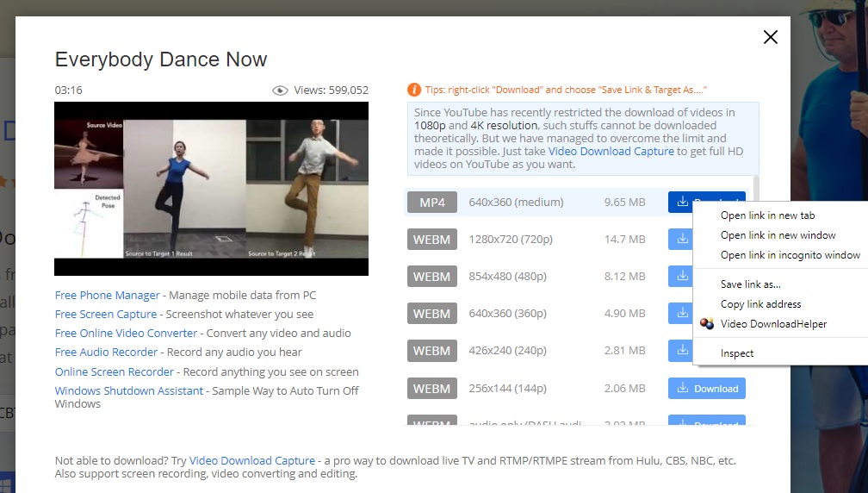This screenshot has width=868, height=493.
Task: Open the Online Screen Recorder link
Action: [x=114, y=371]
